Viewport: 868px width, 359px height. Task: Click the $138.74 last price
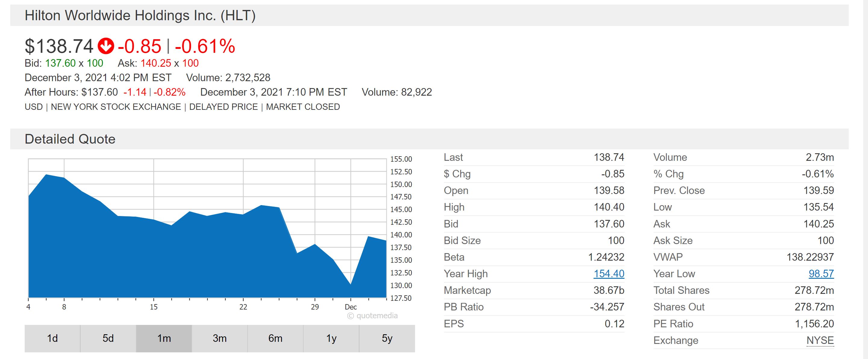[x=59, y=46]
